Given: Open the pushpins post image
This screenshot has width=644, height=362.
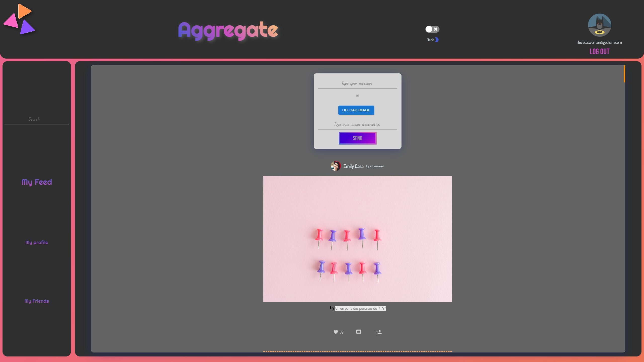Looking at the screenshot, I should pos(357,239).
